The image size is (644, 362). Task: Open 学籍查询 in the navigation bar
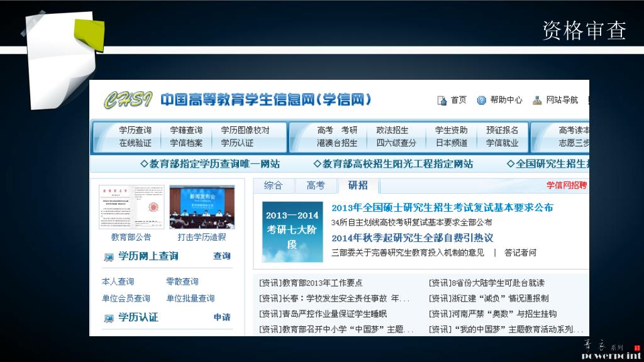pos(186,130)
